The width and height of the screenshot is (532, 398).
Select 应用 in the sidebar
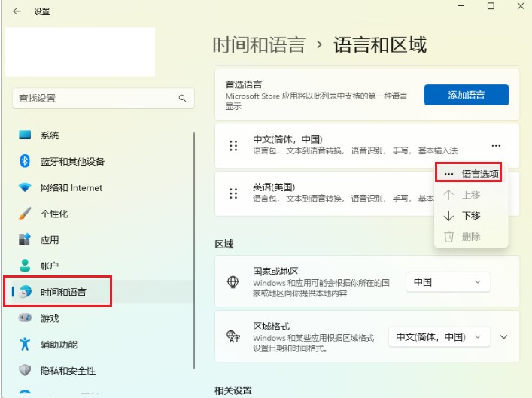click(x=50, y=240)
